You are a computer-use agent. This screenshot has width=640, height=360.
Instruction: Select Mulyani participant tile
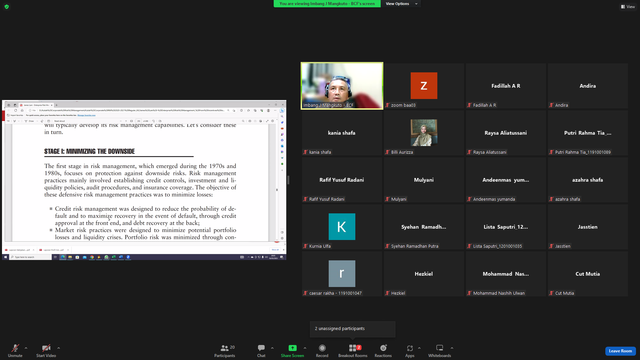(x=424, y=180)
